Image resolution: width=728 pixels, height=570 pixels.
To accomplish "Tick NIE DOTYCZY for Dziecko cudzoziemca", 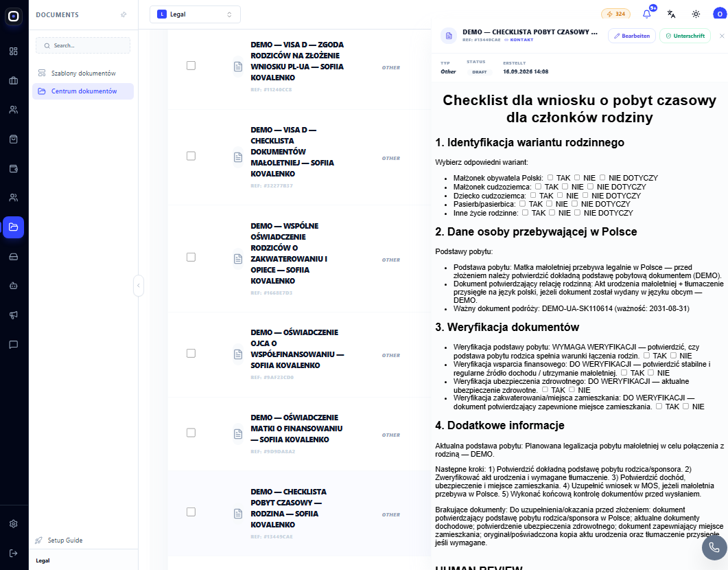I will (585, 196).
